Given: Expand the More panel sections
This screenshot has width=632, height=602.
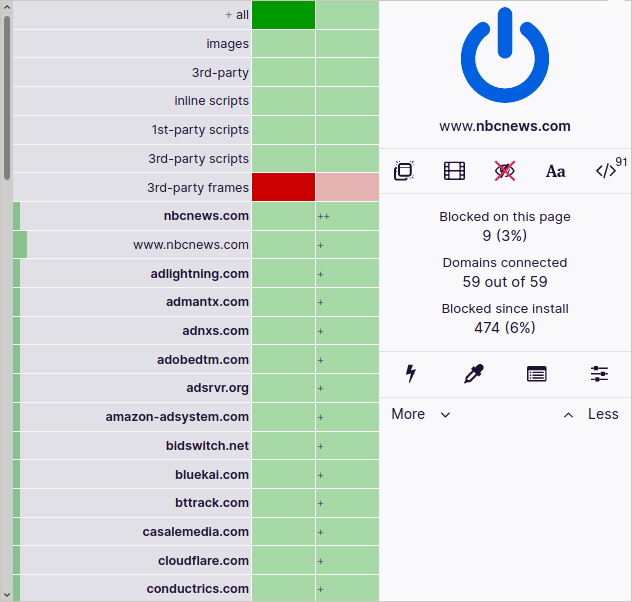Looking at the screenshot, I should 420,414.
